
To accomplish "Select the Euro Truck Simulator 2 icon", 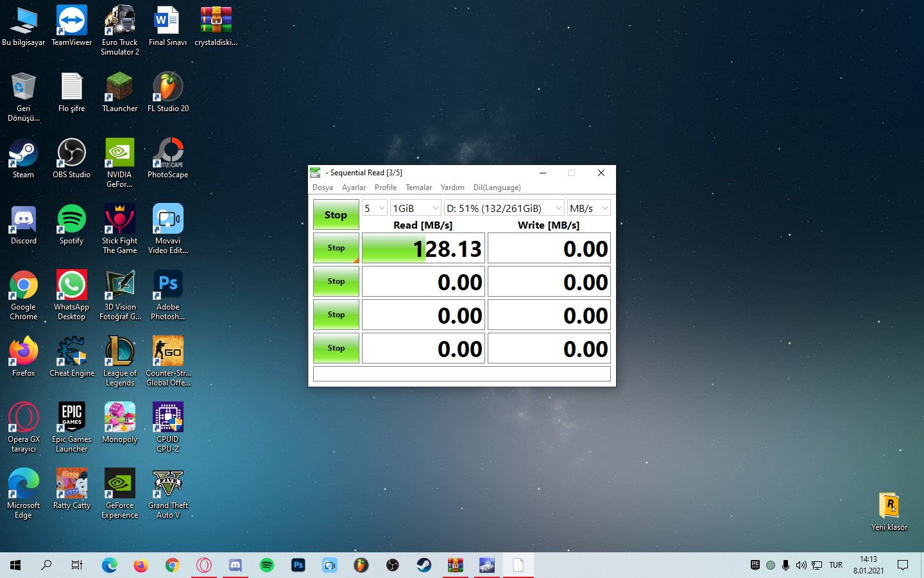I will click(120, 31).
